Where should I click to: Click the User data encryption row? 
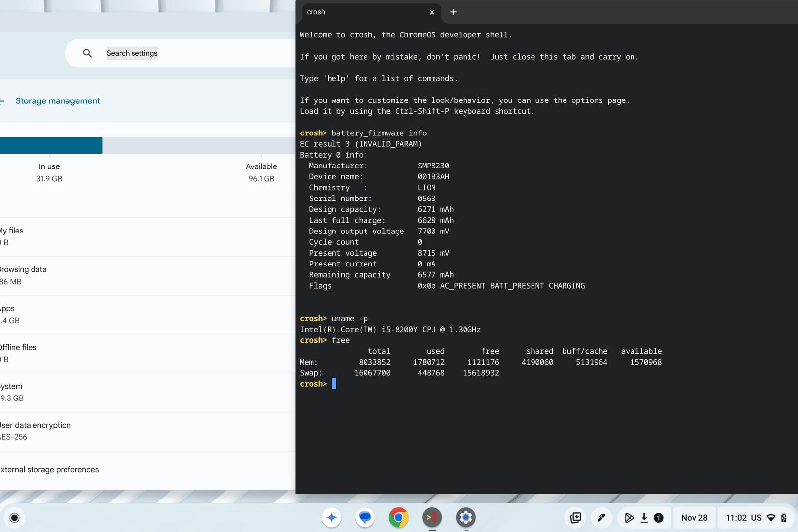[147, 432]
